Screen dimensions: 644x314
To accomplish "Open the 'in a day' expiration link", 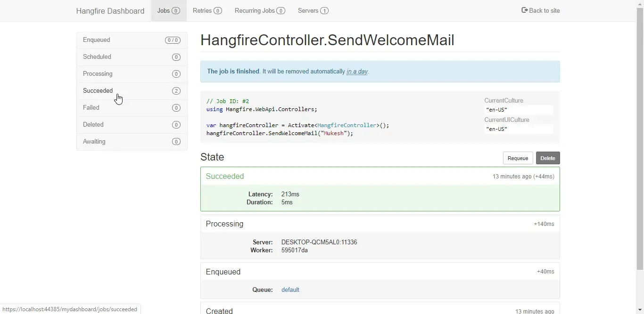I will (x=357, y=72).
